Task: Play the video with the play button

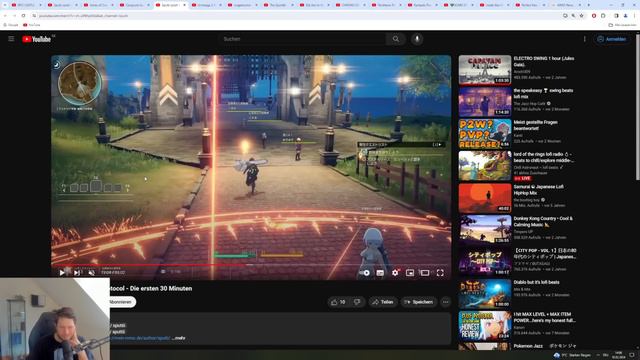Action: [62, 273]
